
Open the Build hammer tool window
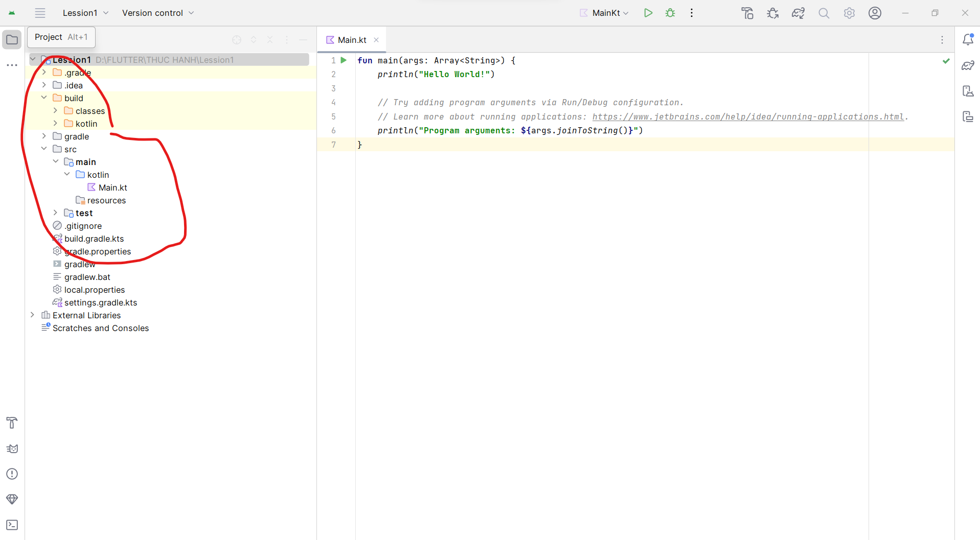pyautogui.click(x=12, y=422)
